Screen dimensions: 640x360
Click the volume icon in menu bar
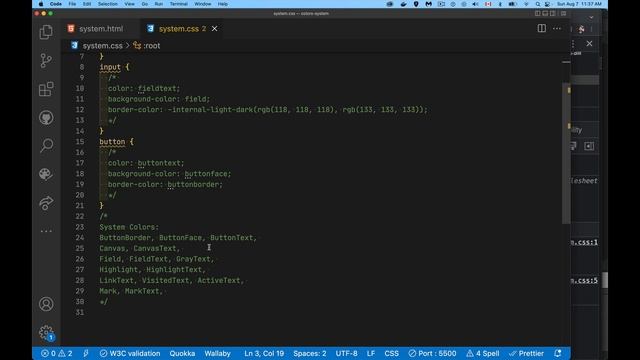pyautogui.click(x=476, y=4)
